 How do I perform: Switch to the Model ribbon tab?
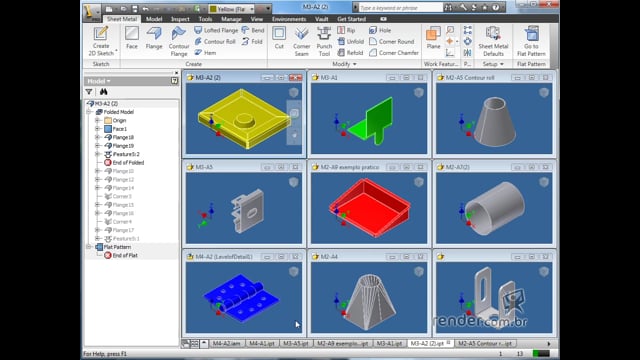154,19
